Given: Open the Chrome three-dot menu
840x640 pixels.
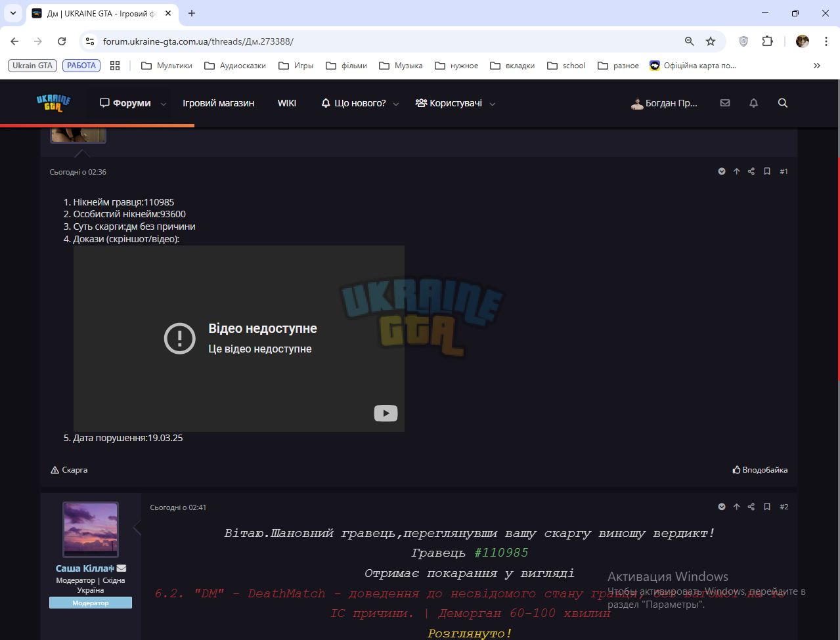Looking at the screenshot, I should [826, 41].
